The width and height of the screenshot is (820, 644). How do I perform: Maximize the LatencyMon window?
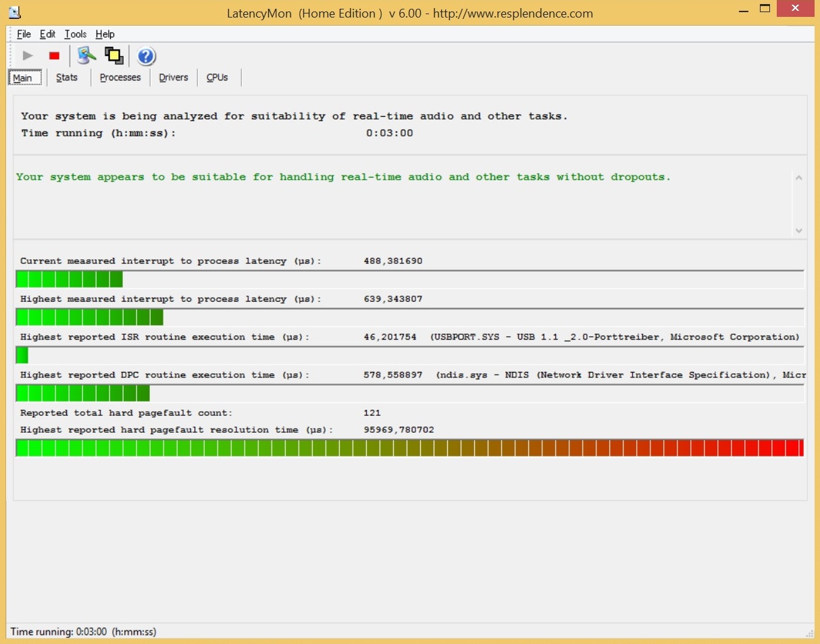[x=765, y=9]
